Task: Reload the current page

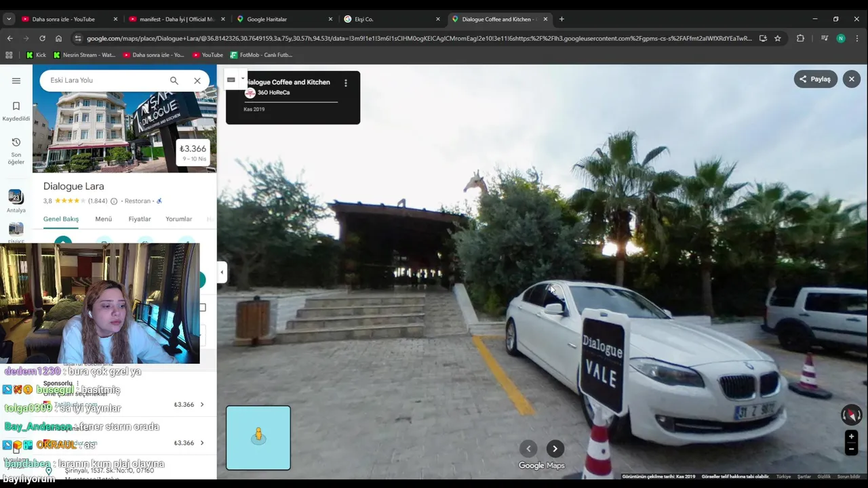Action: (42, 39)
